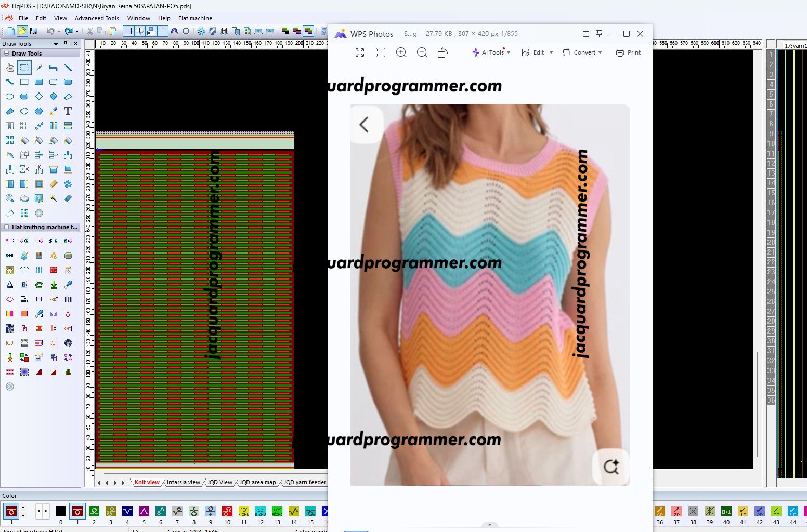807x532 pixels.
Task: Choose the hollow ellipse shape tool
Action: point(9,97)
